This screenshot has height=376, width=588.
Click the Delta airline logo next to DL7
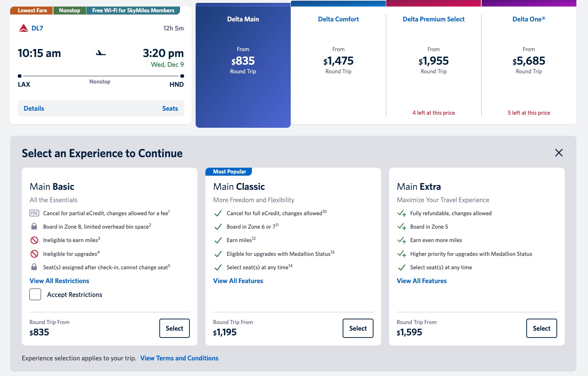24,28
